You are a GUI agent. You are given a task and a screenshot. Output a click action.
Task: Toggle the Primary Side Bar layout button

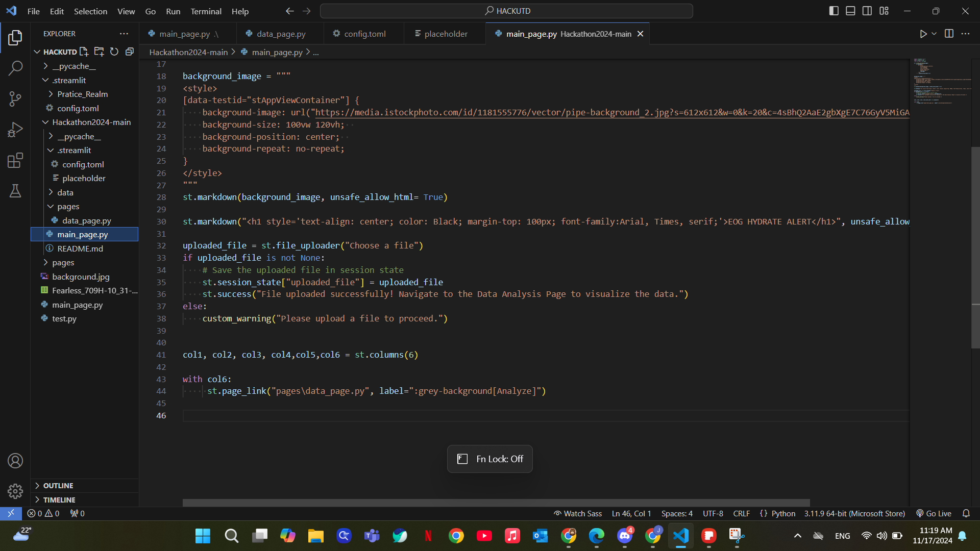(834, 11)
